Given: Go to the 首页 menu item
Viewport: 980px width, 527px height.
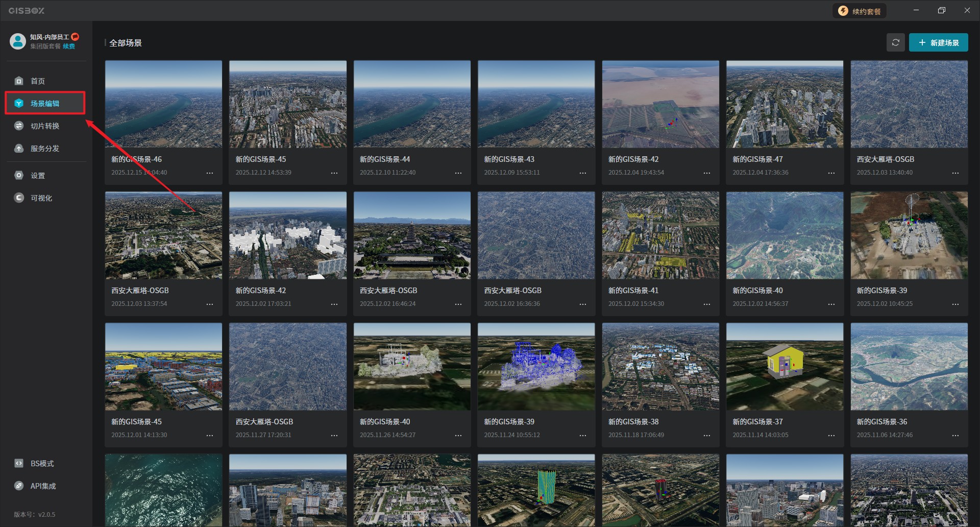Looking at the screenshot, I should pyautogui.click(x=38, y=81).
